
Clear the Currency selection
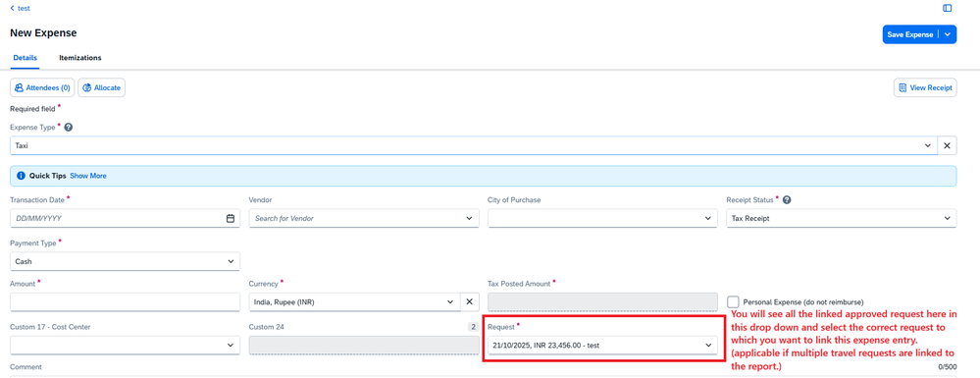point(470,301)
